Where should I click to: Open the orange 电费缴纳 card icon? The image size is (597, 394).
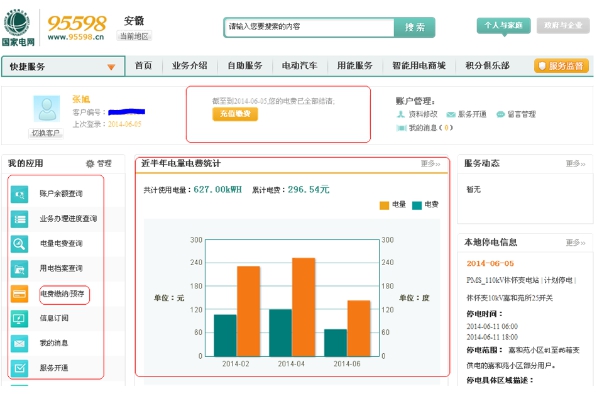click(x=19, y=294)
